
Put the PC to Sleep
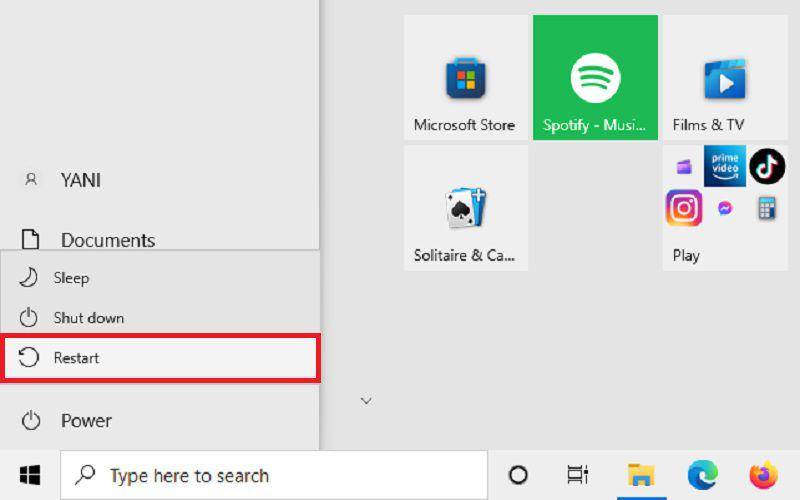(160, 278)
